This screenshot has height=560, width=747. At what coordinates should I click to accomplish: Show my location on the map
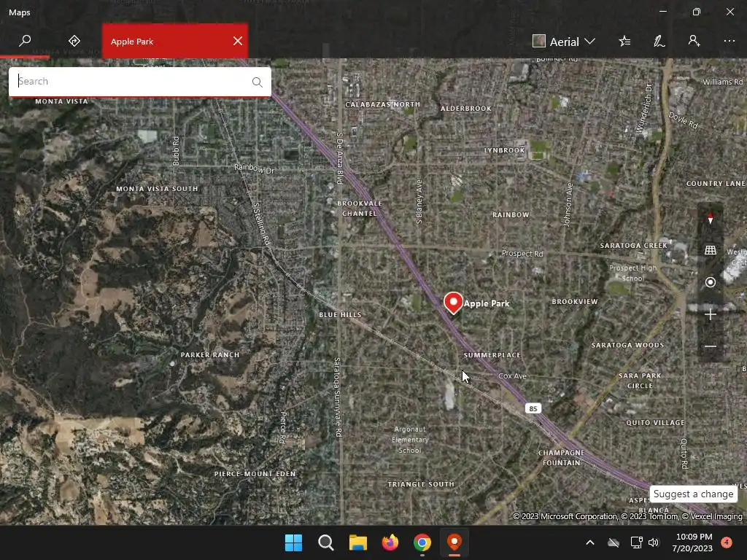pyautogui.click(x=711, y=282)
